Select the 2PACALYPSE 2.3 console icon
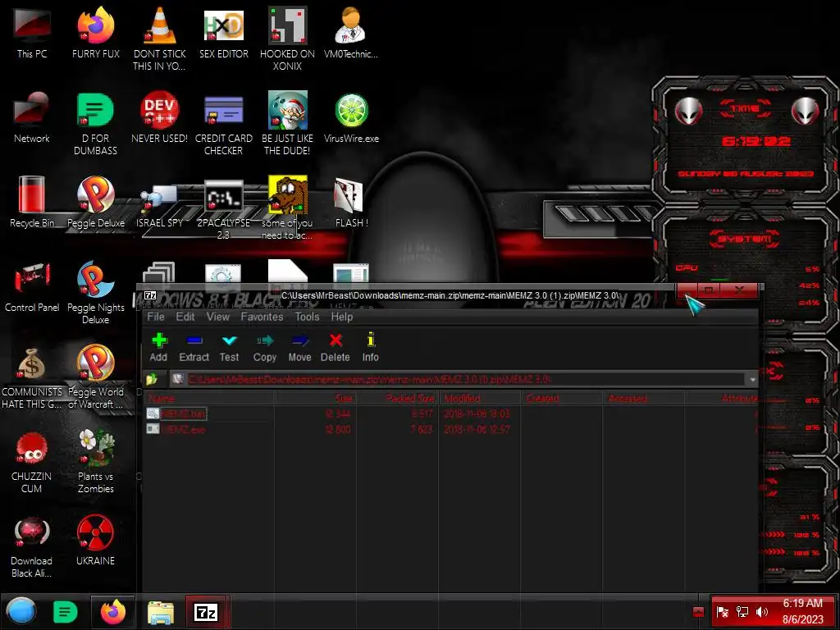 223,208
